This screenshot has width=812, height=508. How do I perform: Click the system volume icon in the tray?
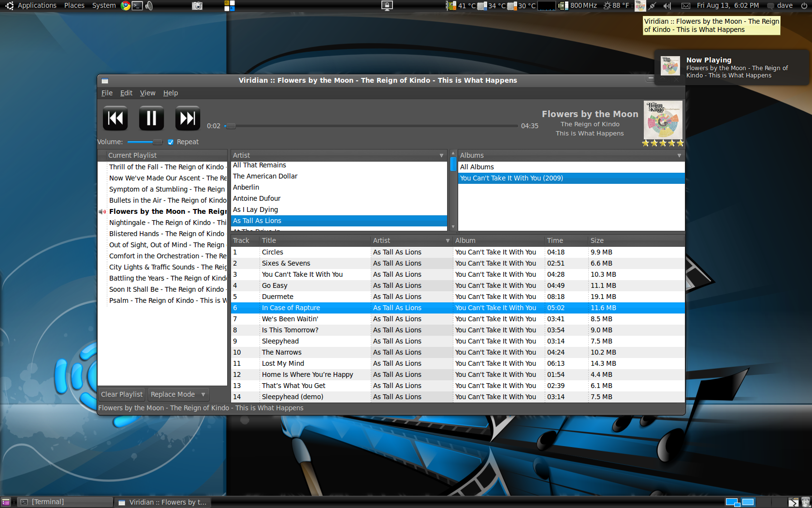(x=667, y=6)
